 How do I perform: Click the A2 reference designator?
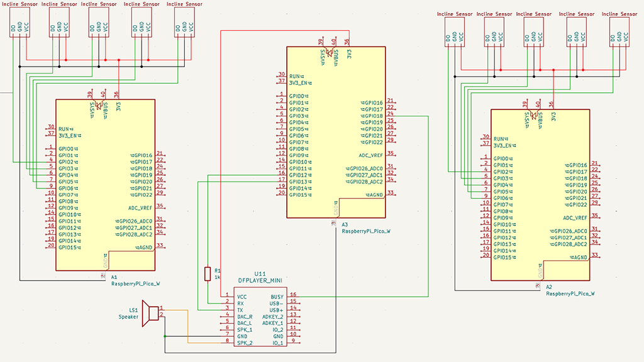tap(549, 287)
